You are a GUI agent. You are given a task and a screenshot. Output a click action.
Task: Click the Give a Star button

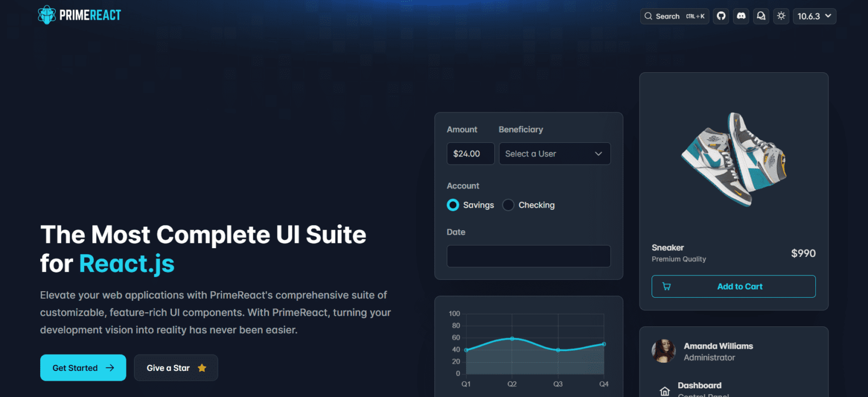click(176, 368)
